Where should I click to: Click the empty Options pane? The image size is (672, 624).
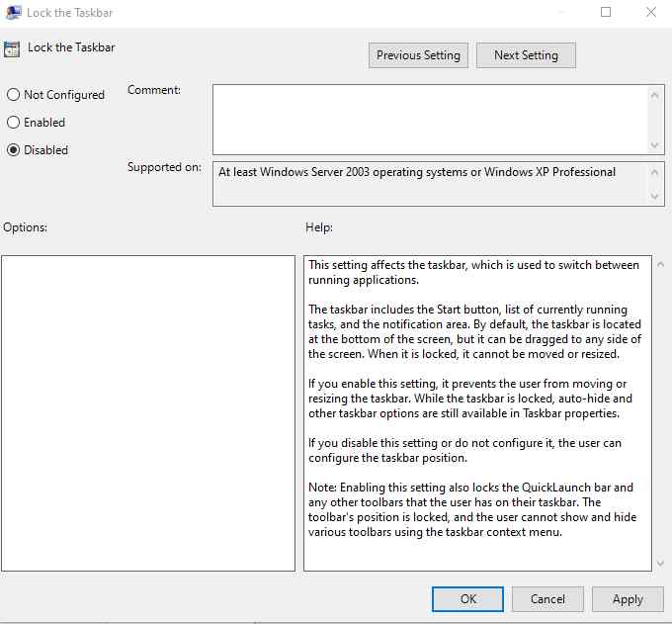(x=148, y=413)
